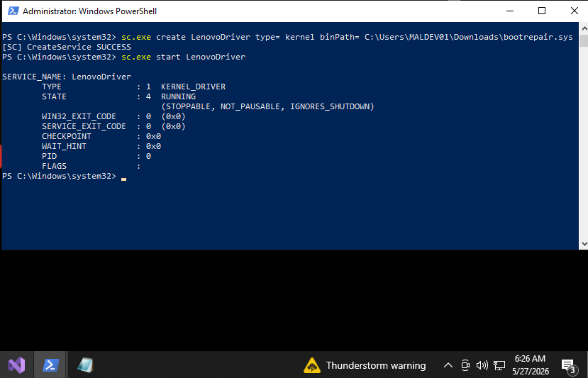Click the 'WAIT_HINT' line
Viewport: 588px width, 378px height.
pos(101,146)
